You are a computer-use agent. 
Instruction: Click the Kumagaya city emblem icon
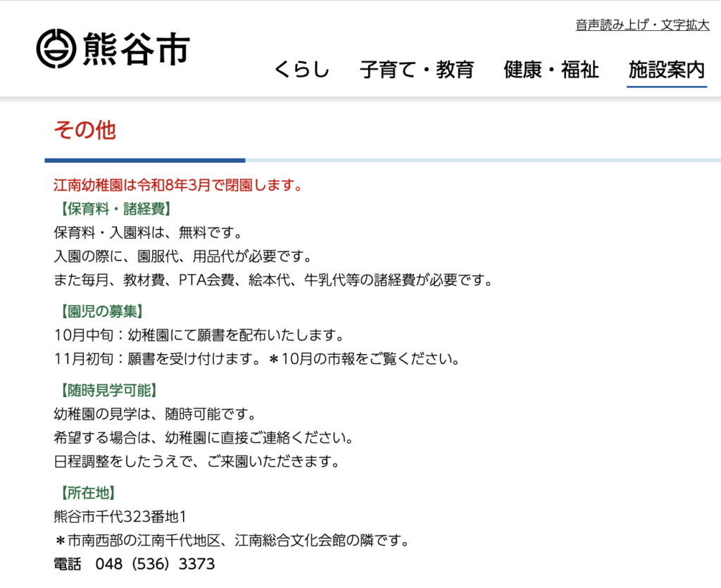click(55, 49)
